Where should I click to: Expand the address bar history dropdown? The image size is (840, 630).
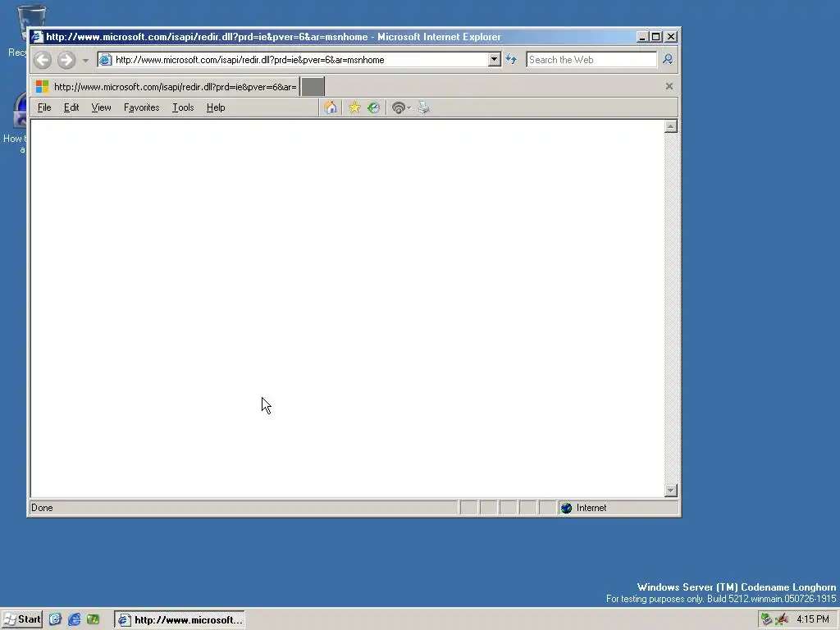pos(495,59)
